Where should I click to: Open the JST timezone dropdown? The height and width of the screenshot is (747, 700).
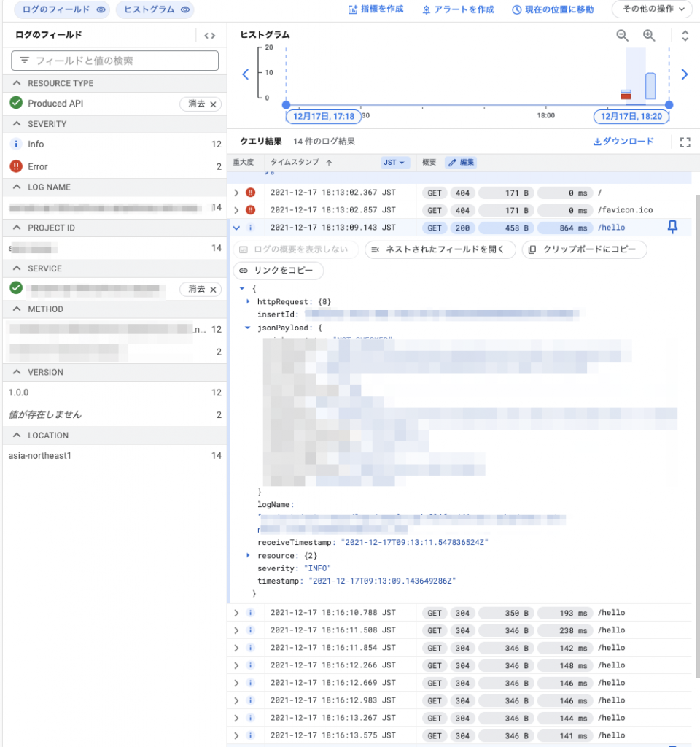click(x=394, y=161)
